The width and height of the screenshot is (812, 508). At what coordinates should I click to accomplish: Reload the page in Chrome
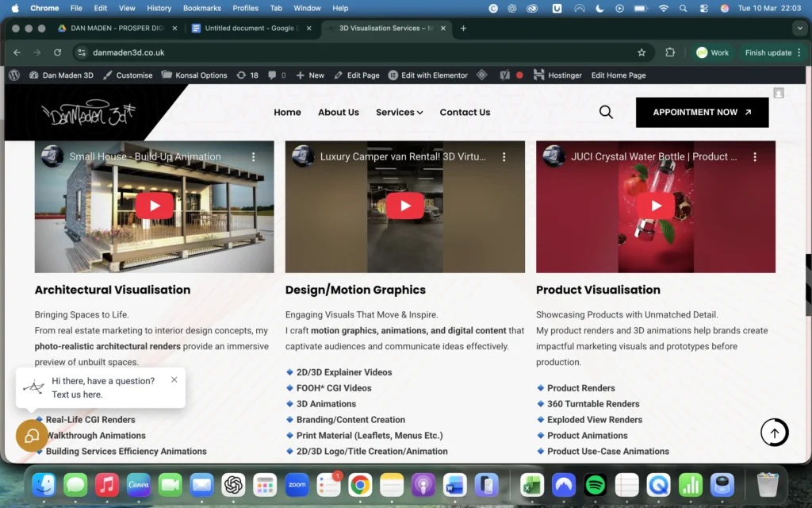tap(57, 52)
